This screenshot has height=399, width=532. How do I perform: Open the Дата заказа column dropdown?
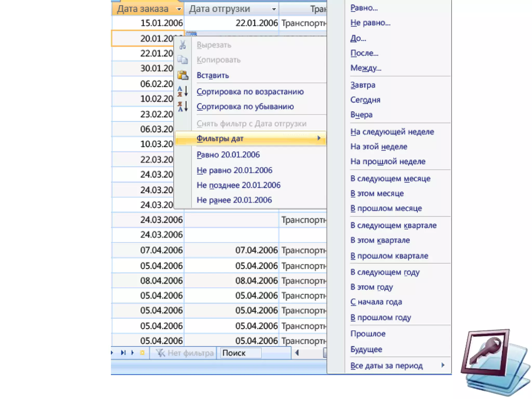click(x=179, y=9)
